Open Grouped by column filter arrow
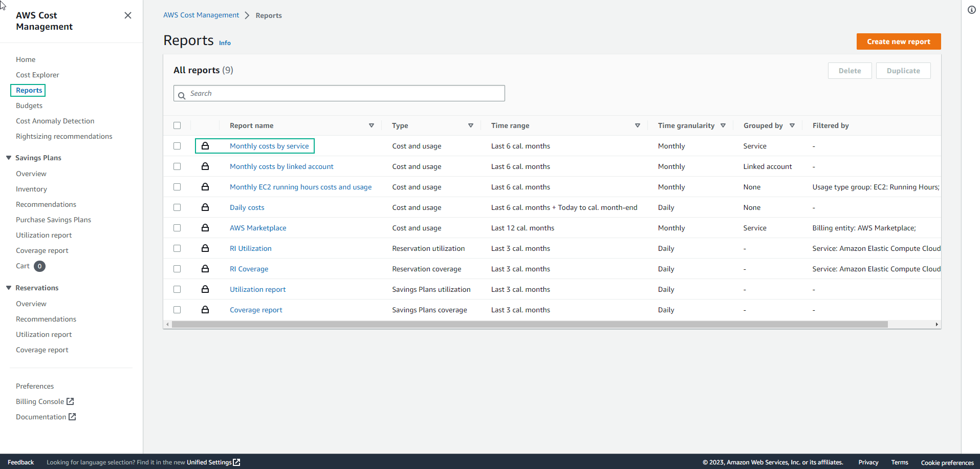The width and height of the screenshot is (980, 469). coord(792,125)
